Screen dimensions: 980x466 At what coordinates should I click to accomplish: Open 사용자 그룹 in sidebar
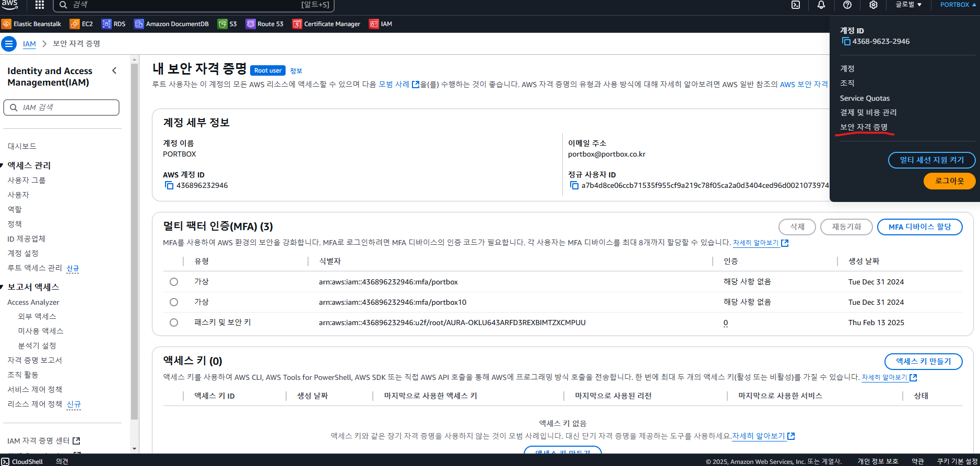(x=27, y=180)
